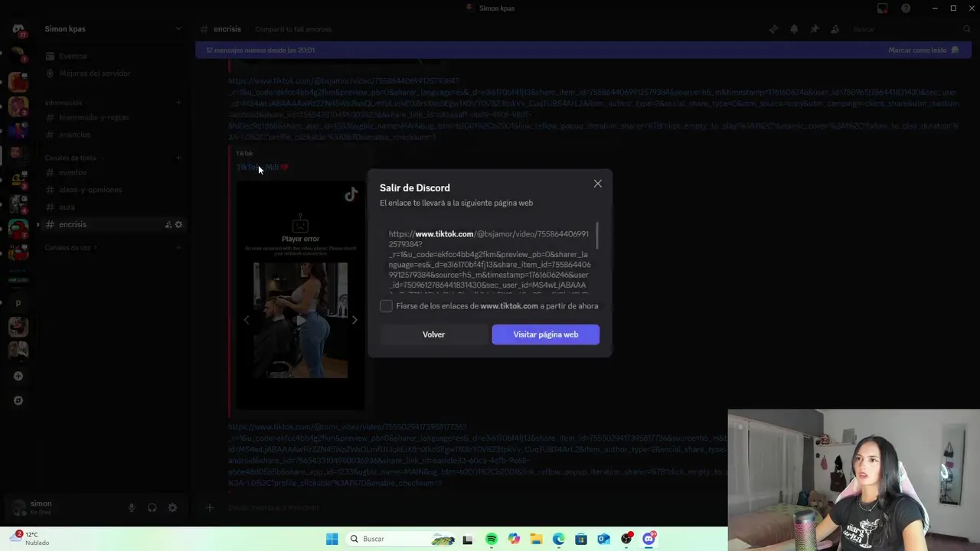Screen dimensions: 980x551
Task: Open Microsoft Edge from the taskbar
Action: pyautogui.click(x=559, y=539)
